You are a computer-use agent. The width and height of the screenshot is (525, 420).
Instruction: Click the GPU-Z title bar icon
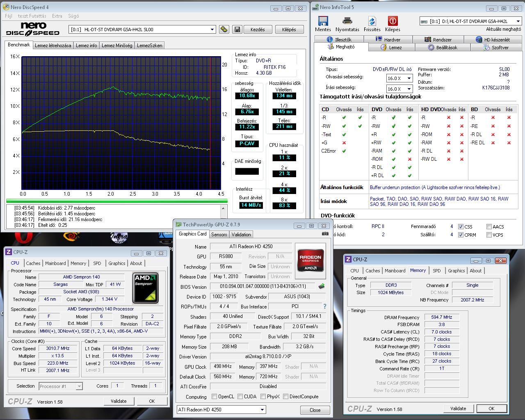[x=178, y=225]
